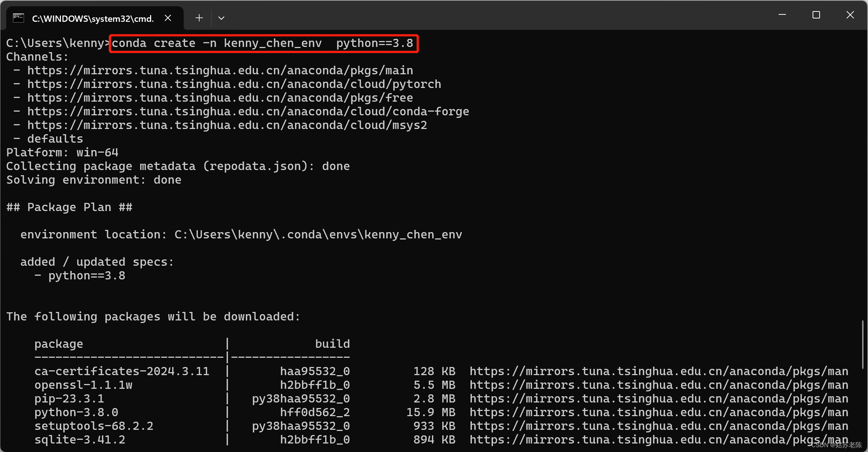This screenshot has height=452, width=868.
Task: Open the anaconda/cloud/msys2 channel URL
Action: coord(227,125)
